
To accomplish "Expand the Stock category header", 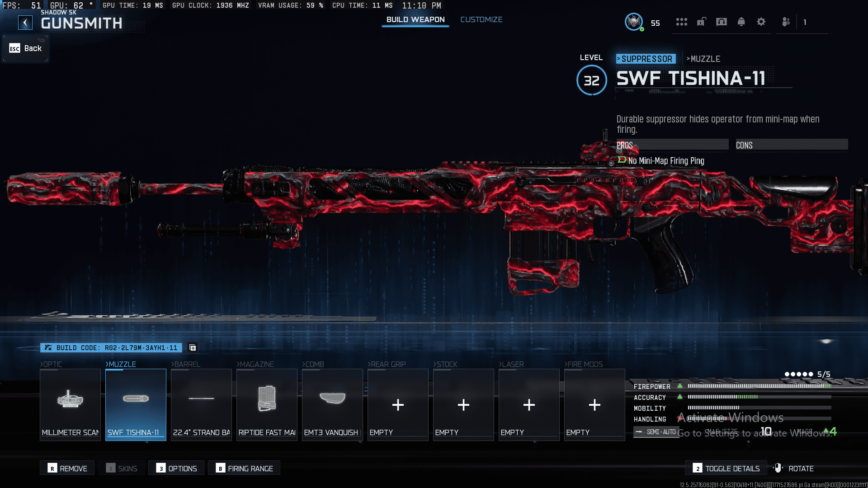I will [x=445, y=364].
